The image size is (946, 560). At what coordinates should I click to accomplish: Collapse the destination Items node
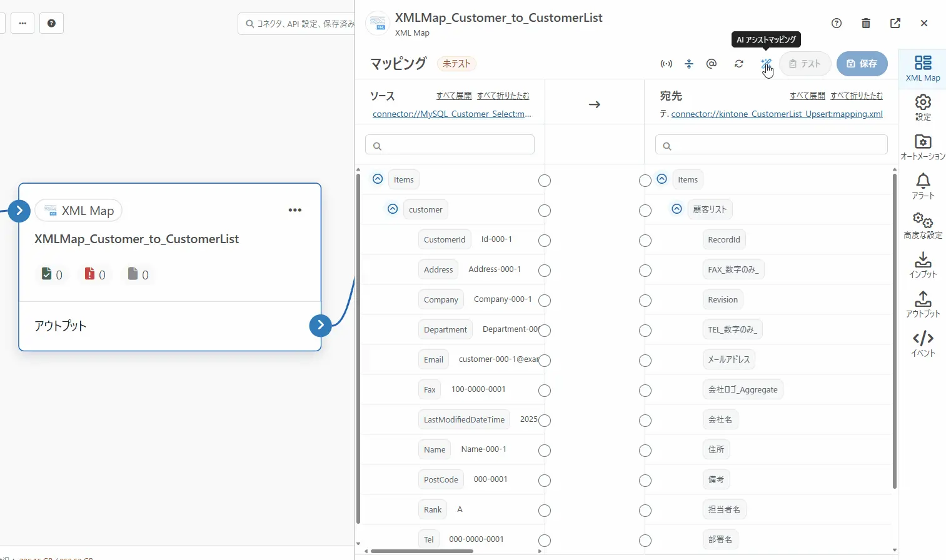(x=662, y=179)
